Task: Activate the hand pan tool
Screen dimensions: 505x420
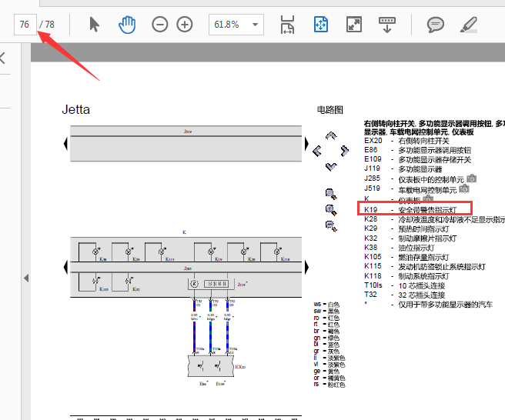Action: (127, 25)
